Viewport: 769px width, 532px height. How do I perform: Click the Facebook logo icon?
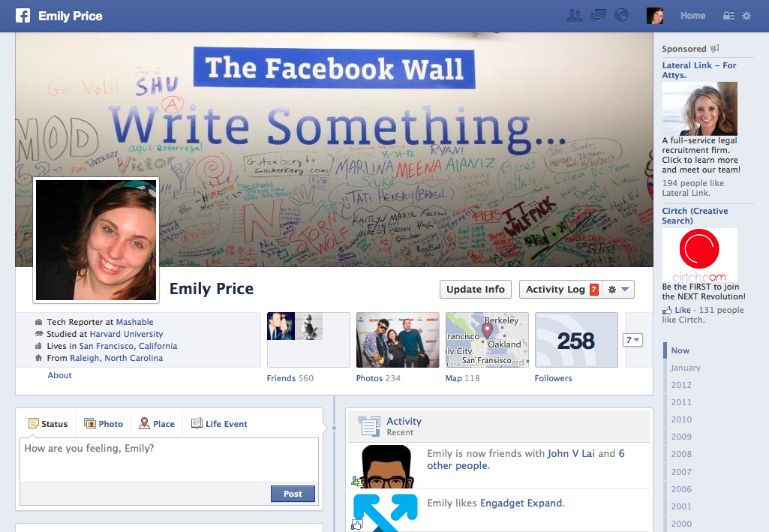click(x=23, y=16)
